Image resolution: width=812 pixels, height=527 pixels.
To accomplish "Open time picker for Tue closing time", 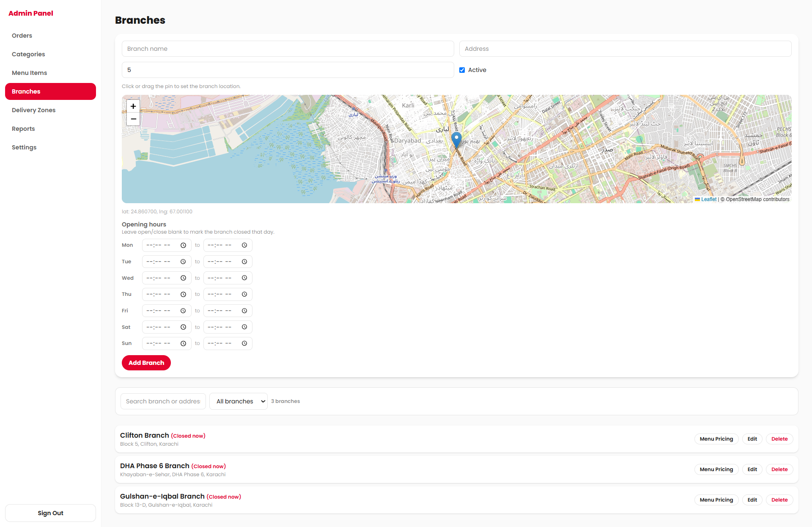I will [244, 262].
